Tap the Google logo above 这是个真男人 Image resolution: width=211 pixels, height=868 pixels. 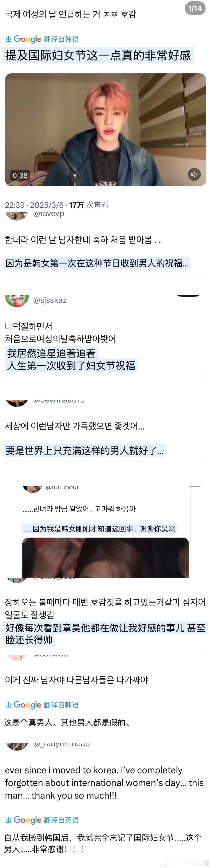27,705
